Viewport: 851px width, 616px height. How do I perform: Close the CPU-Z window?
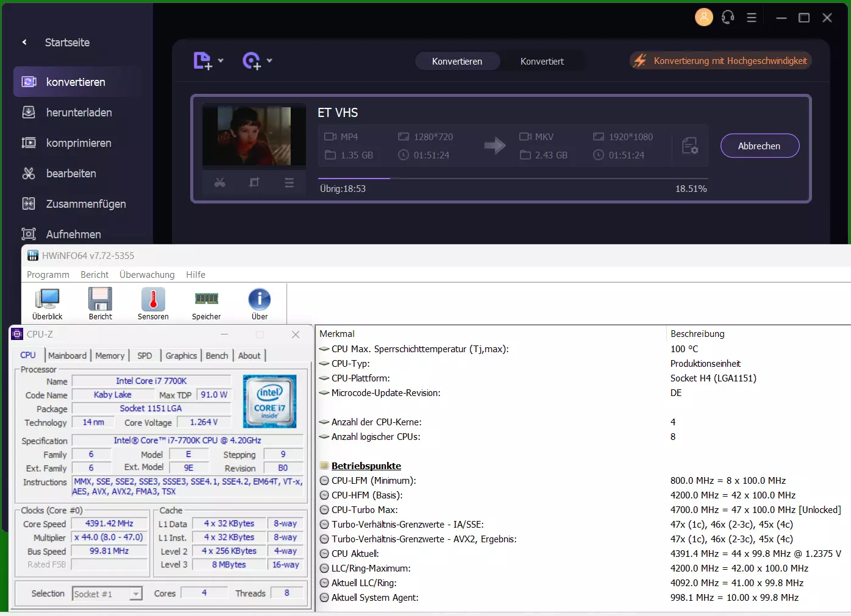(x=296, y=335)
